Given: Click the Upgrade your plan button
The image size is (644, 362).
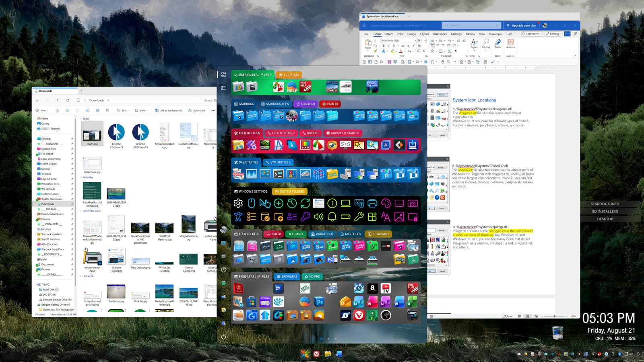Looking at the screenshot, I should (521, 25).
